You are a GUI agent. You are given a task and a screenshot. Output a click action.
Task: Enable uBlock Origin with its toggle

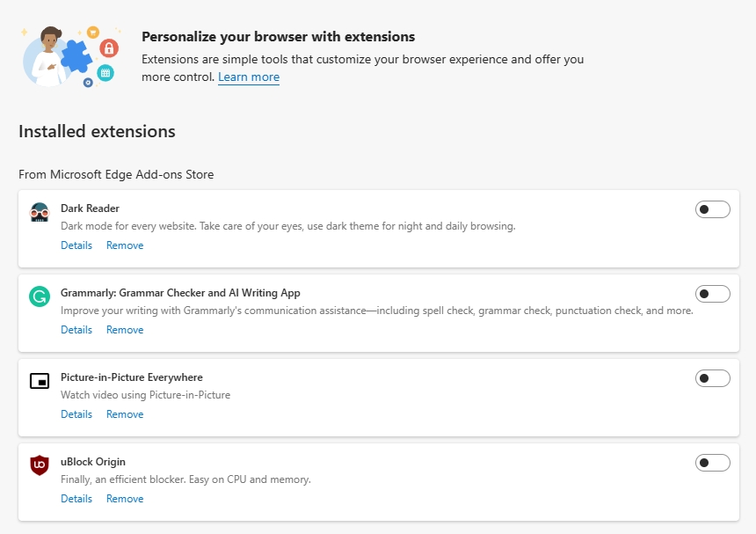click(x=712, y=463)
